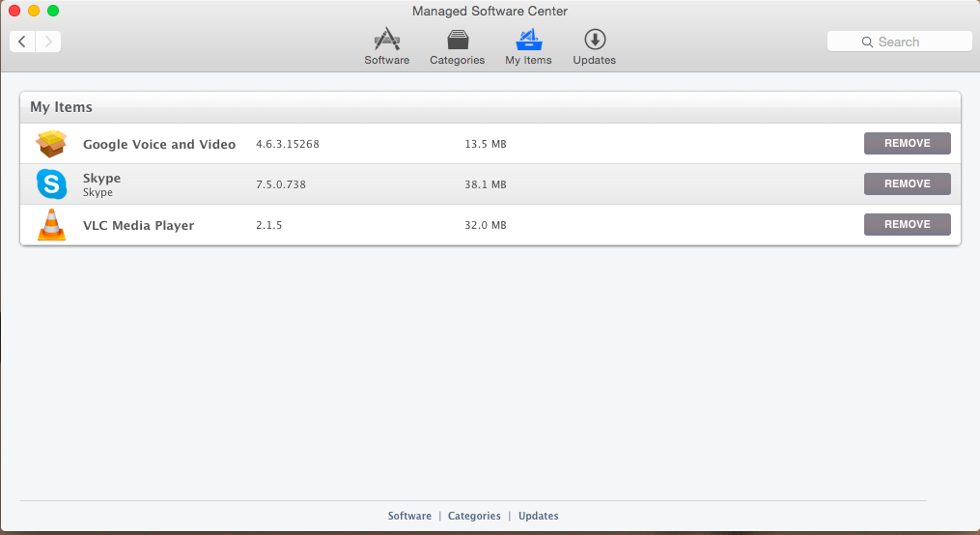Click the Skype app icon

pos(51,183)
